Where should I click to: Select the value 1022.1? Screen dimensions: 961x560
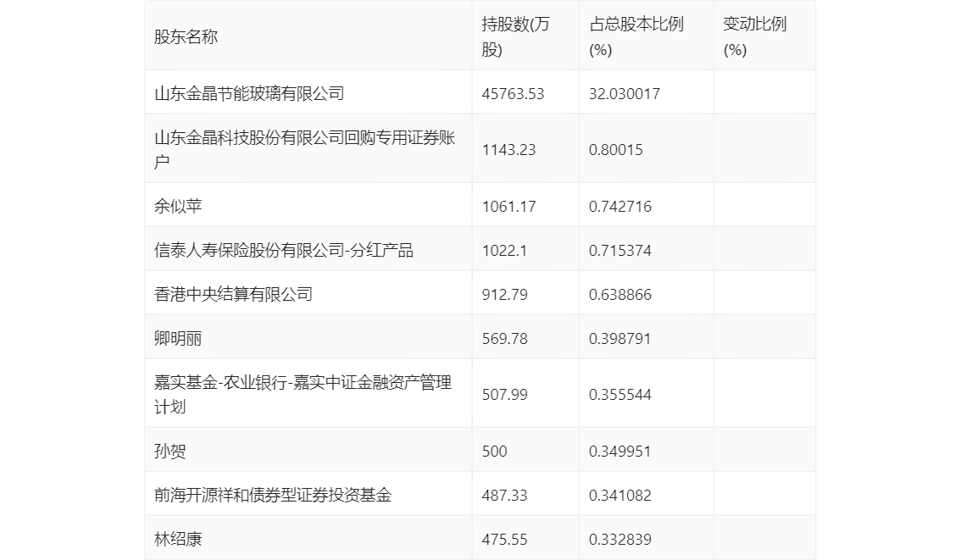click(x=504, y=251)
